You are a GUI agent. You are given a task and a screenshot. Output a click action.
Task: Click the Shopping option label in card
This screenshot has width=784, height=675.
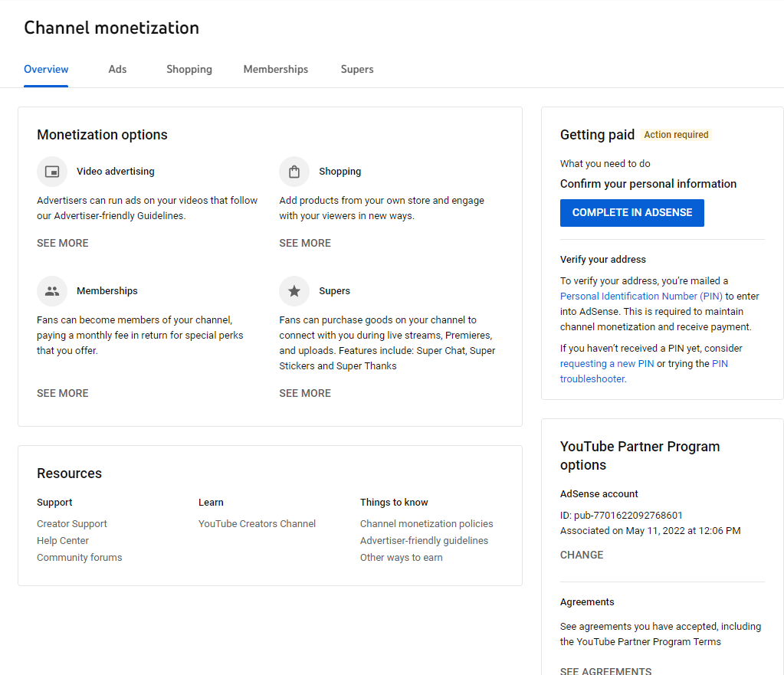[340, 172]
